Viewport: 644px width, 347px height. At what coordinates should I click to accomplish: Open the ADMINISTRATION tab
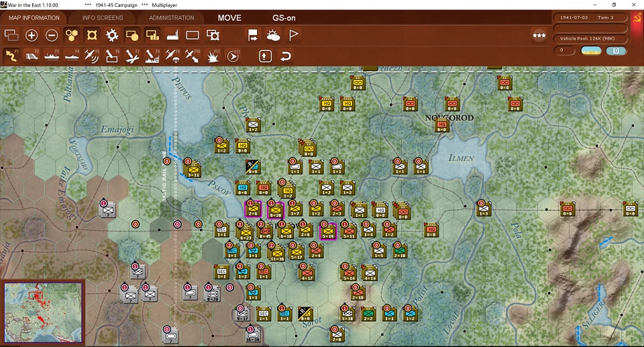pos(171,18)
